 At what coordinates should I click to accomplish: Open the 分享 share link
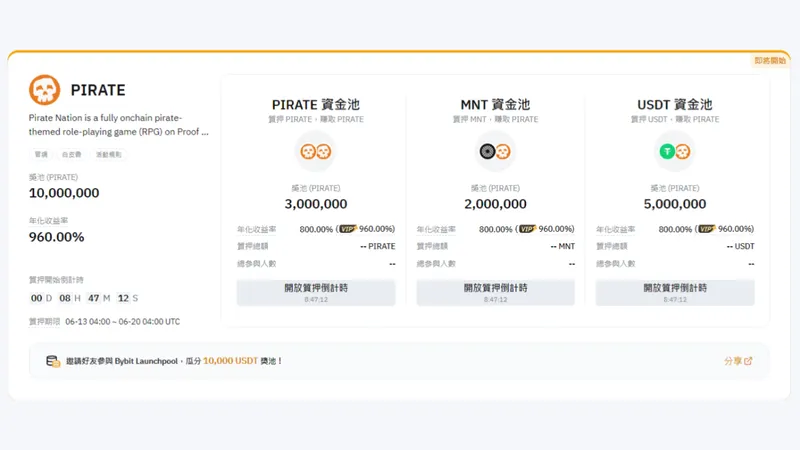(x=733, y=361)
